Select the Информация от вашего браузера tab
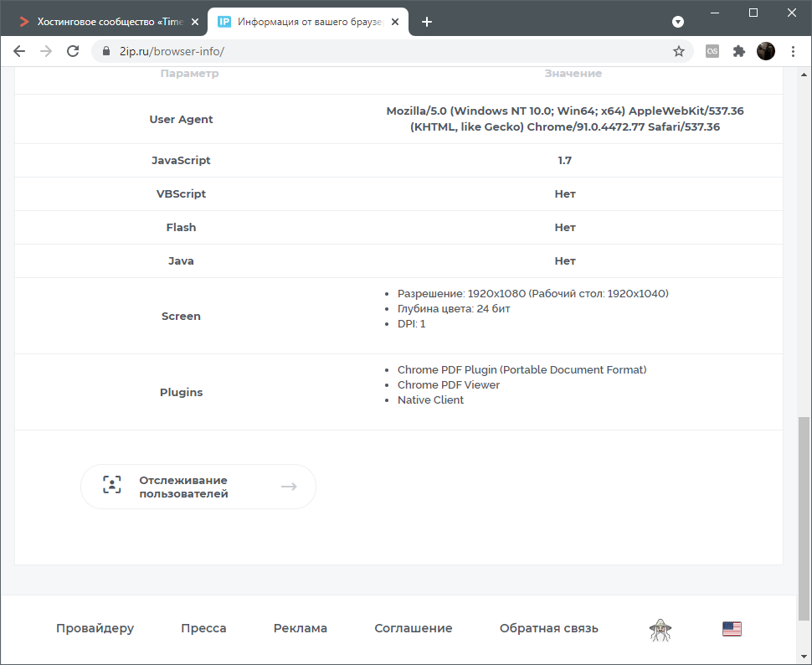 (x=308, y=22)
